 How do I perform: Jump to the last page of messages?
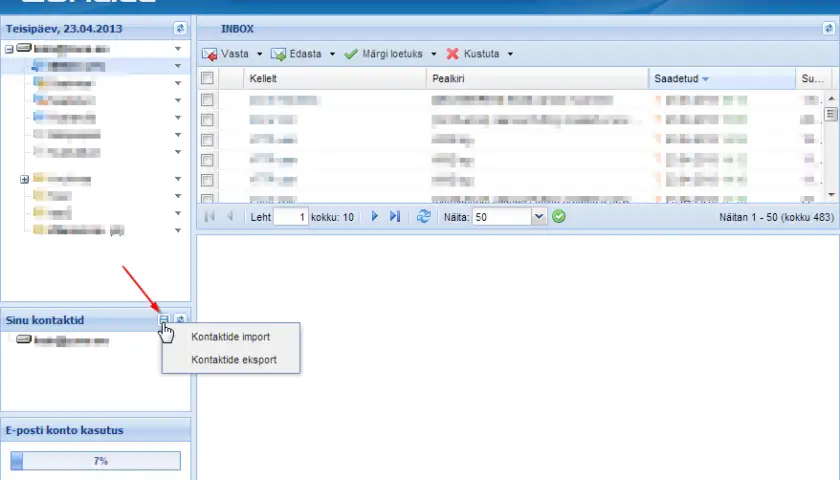pyautogui.click(x=395, y=216)
